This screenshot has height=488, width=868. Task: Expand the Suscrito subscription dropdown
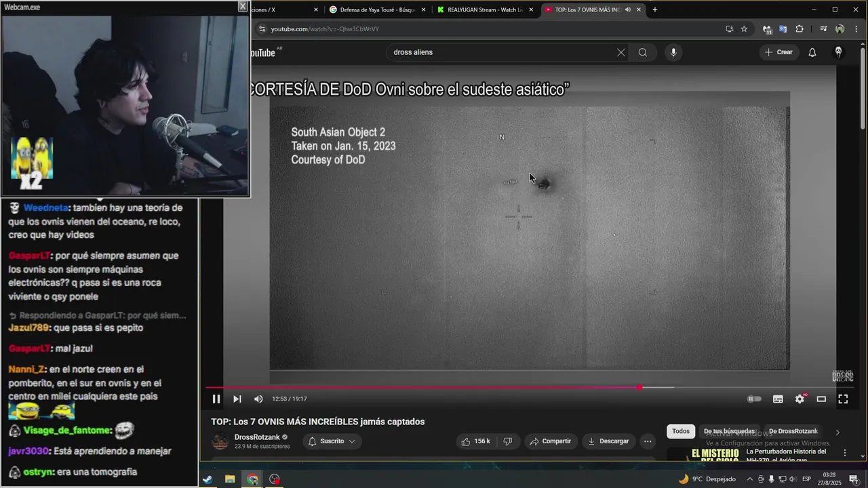tap(332, 441)
